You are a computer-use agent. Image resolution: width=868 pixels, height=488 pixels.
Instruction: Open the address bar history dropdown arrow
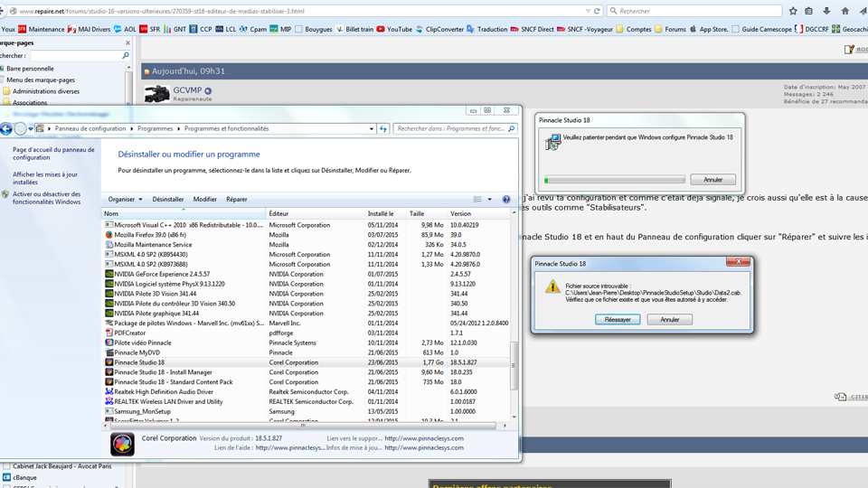click(x=372, y=129)
